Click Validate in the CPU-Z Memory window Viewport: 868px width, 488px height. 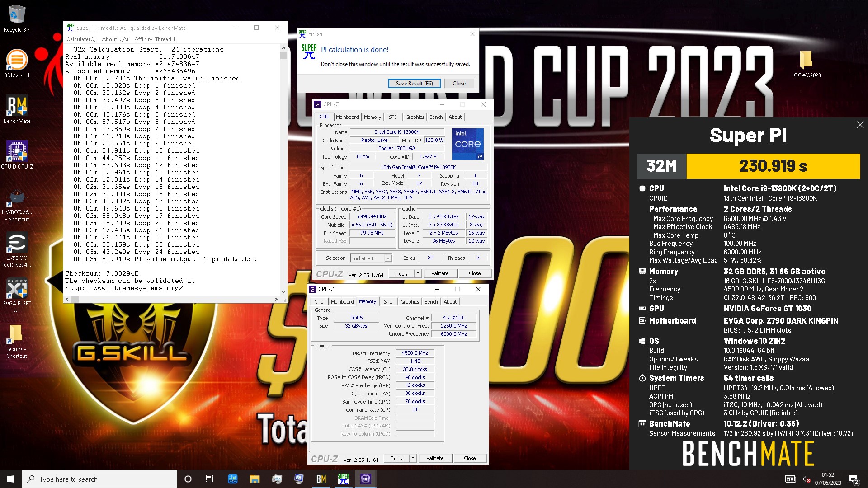pos(435,458)
